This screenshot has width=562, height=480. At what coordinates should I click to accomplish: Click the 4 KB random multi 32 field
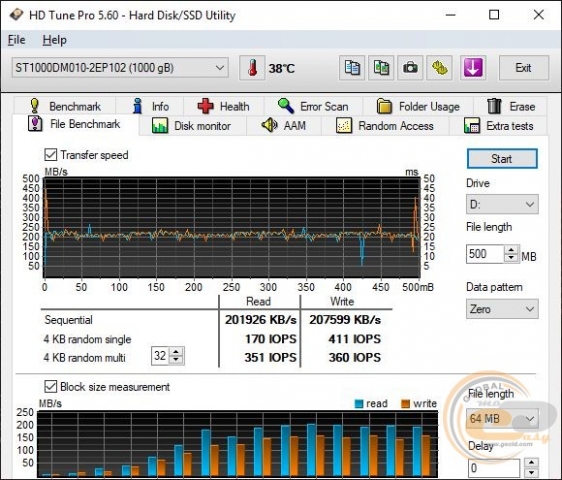coord(161,356)
